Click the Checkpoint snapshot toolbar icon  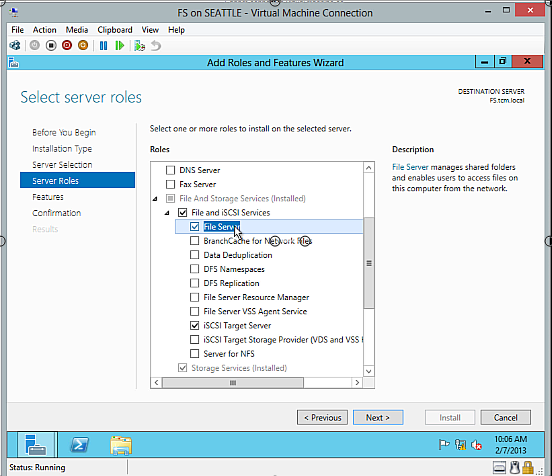(139, 45)
